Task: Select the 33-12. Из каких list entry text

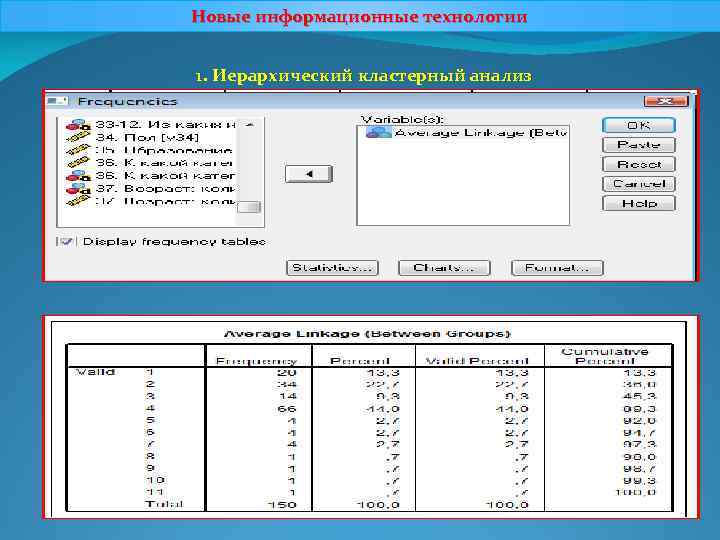Action: pos(166,124)
